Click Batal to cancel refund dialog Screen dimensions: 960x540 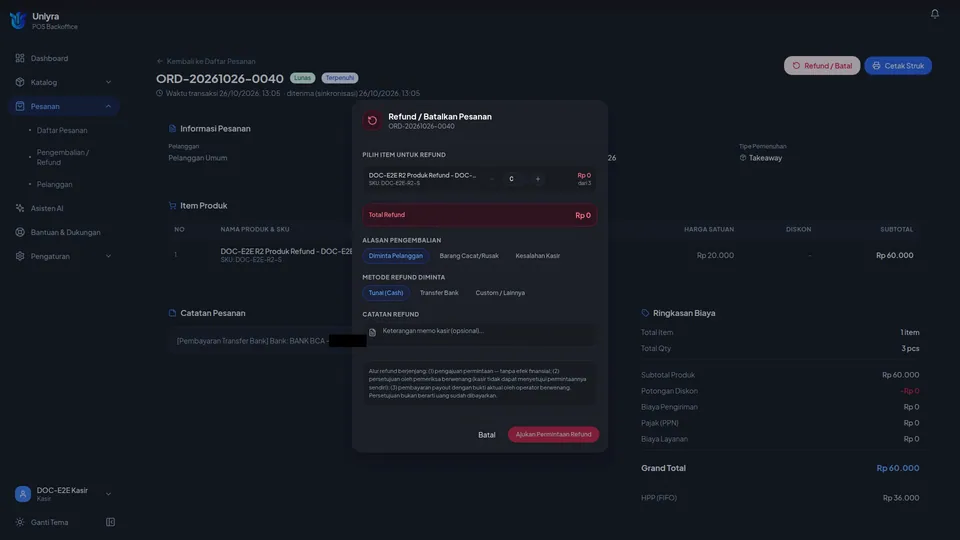pyautogui.click(x=487, y=435)
